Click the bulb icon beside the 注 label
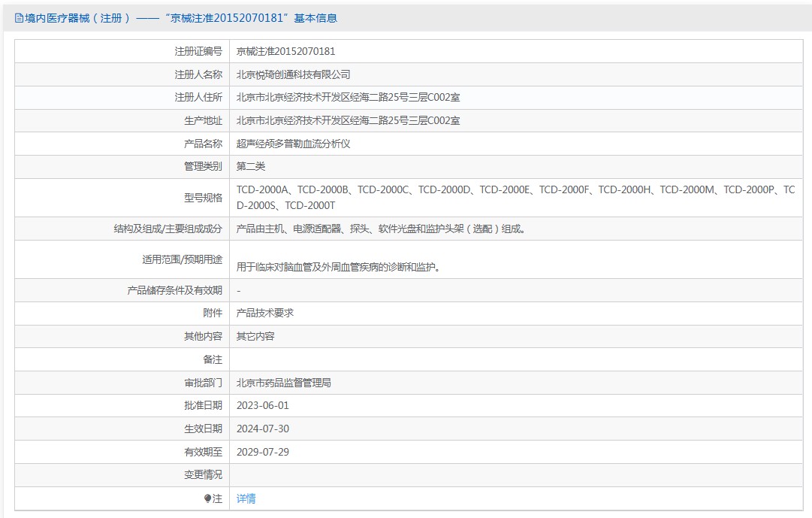Viewport: 812px width, 518px height. (207, 498)
